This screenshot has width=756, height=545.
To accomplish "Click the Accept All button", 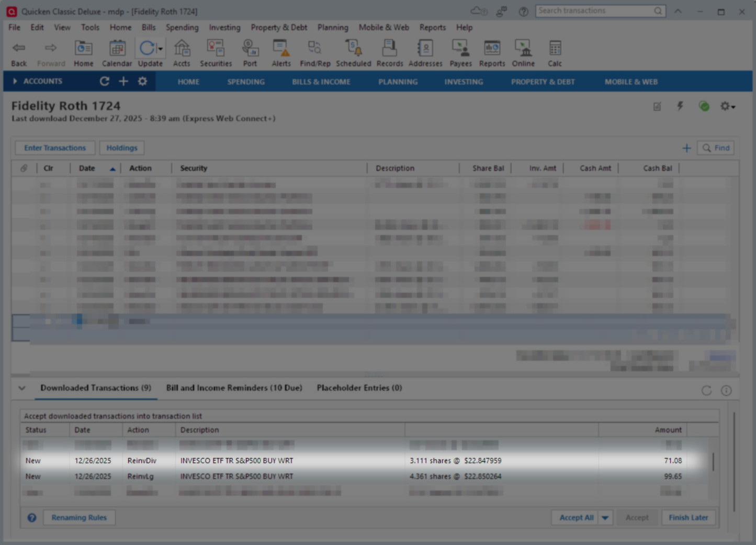I will click(x=576, y=518).
